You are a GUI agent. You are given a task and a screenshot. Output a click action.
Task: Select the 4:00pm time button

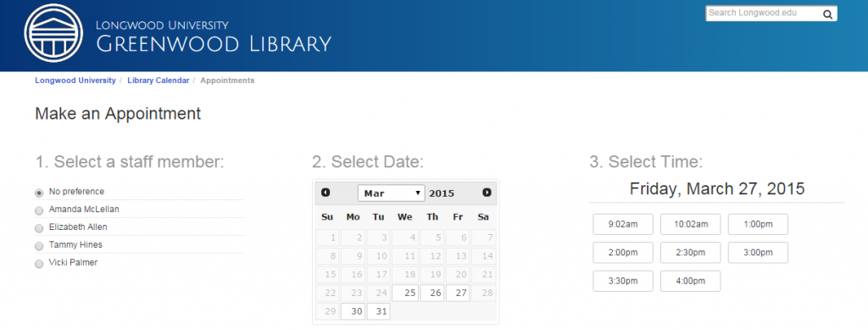[690, 281]
